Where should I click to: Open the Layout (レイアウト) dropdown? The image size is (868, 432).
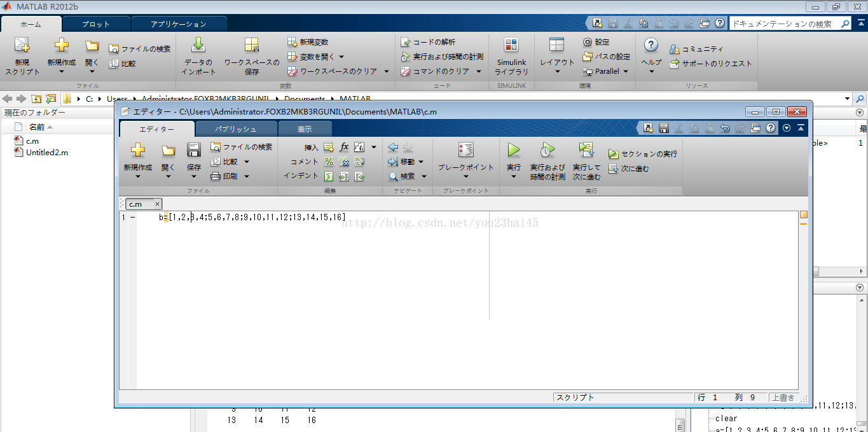557,71
